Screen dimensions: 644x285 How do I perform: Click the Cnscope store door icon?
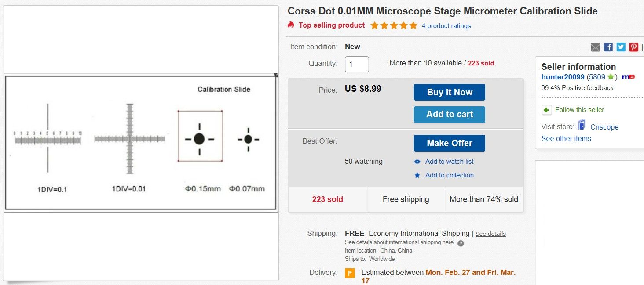pyautogui.click(x=582, y=126)
